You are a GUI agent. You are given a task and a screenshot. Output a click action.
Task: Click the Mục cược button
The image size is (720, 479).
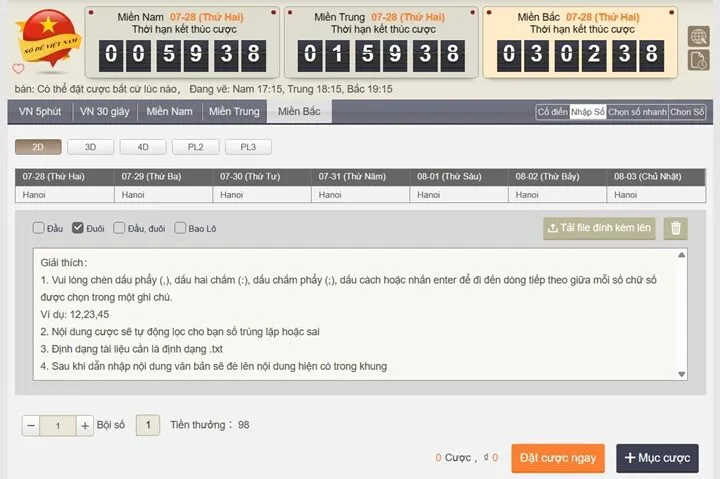click(x=657, y=458)
